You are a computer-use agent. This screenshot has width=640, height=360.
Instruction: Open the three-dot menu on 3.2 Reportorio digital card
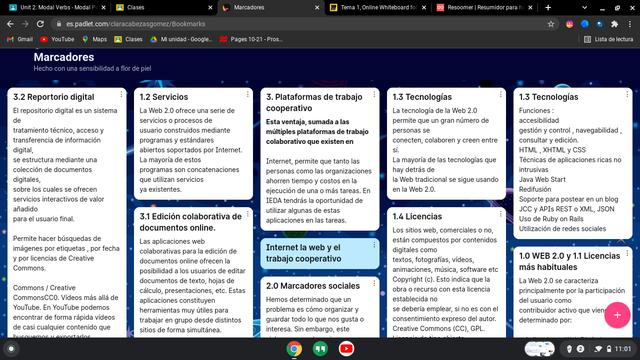(121, 94)
